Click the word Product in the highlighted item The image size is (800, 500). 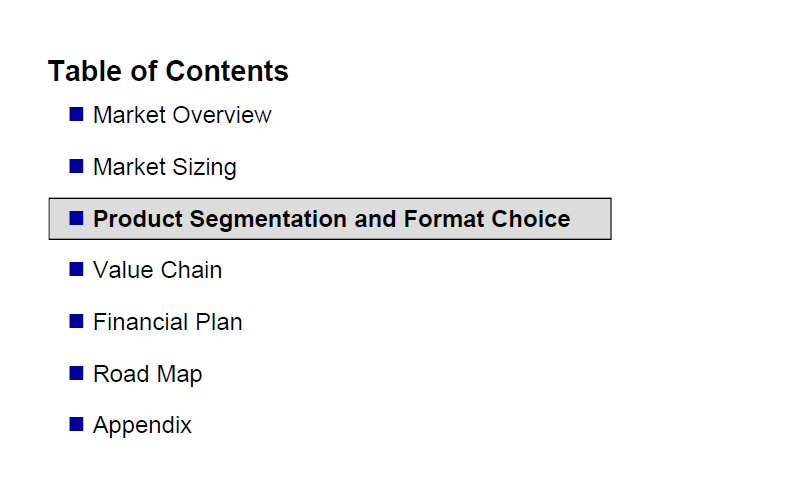(138, 219)
